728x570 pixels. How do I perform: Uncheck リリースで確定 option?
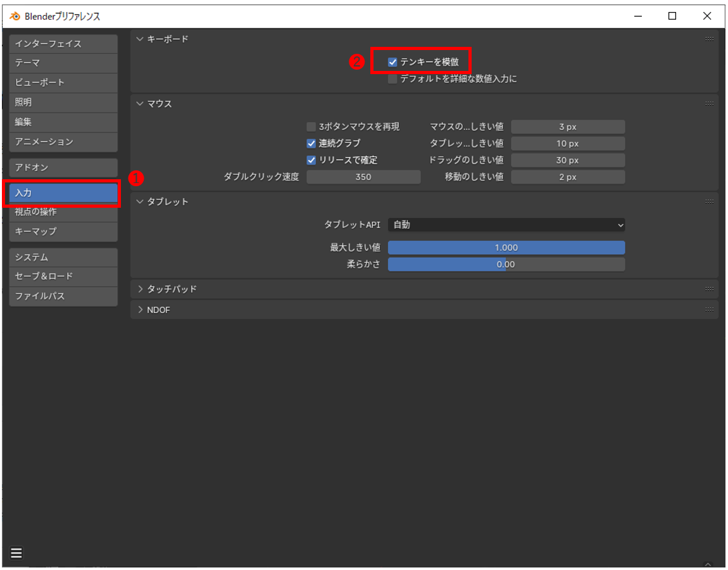311,160
